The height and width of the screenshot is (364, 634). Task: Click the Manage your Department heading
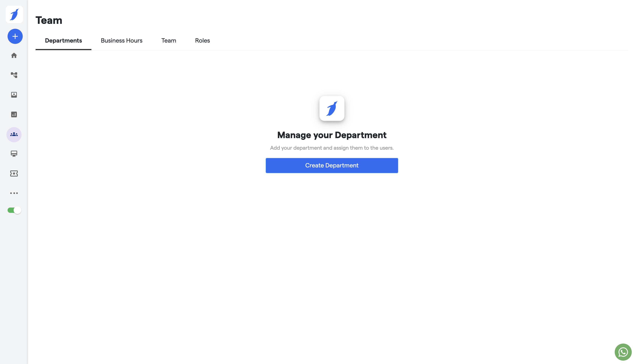[x=332, y=135]
